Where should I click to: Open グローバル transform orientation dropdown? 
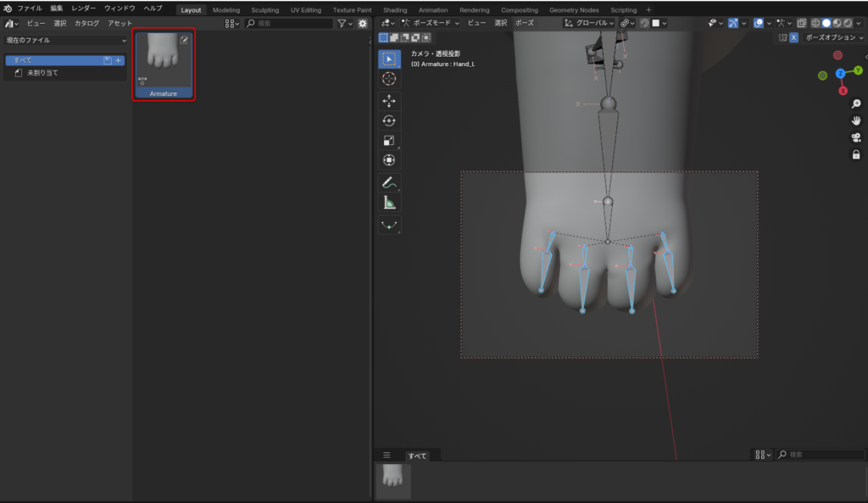pyautogui.click(x=590, y=23)
